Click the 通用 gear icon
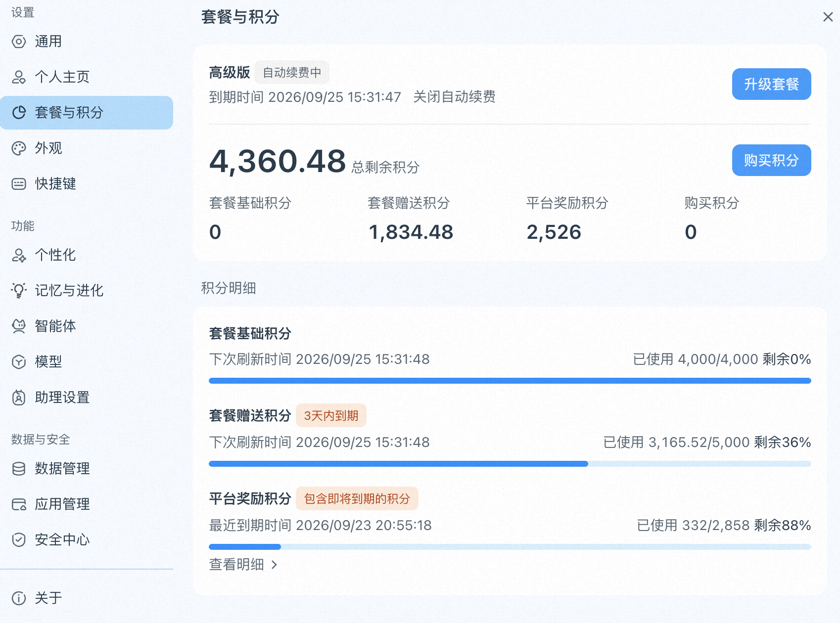Image resolution: width=840 pixels, height=623 pixels. [19, 42]
